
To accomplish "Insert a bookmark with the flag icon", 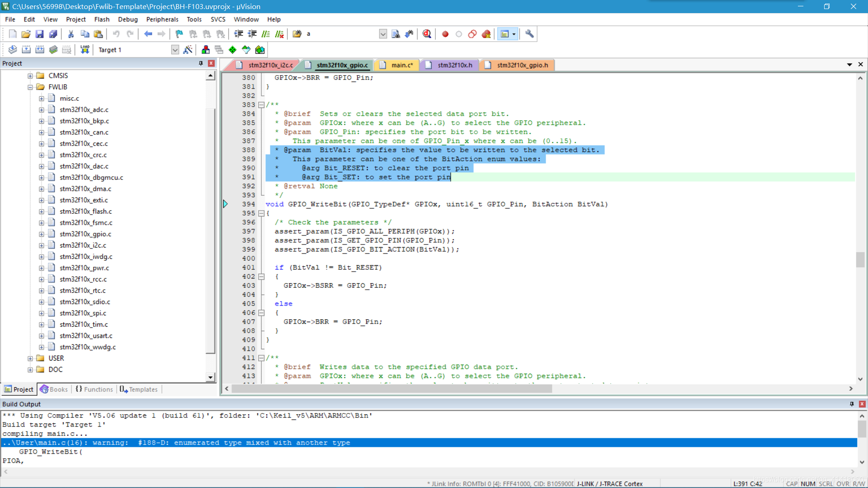I will 179,34.
